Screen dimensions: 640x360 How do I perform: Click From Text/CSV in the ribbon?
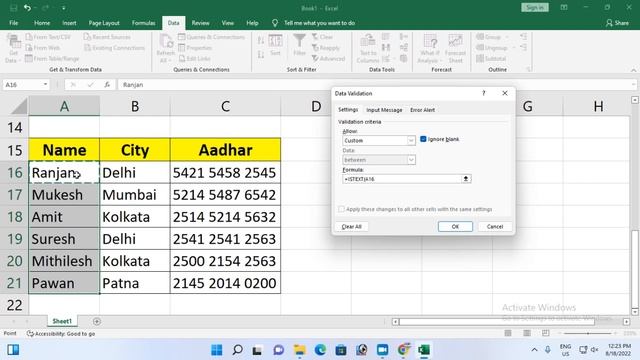tap(48, 37)
